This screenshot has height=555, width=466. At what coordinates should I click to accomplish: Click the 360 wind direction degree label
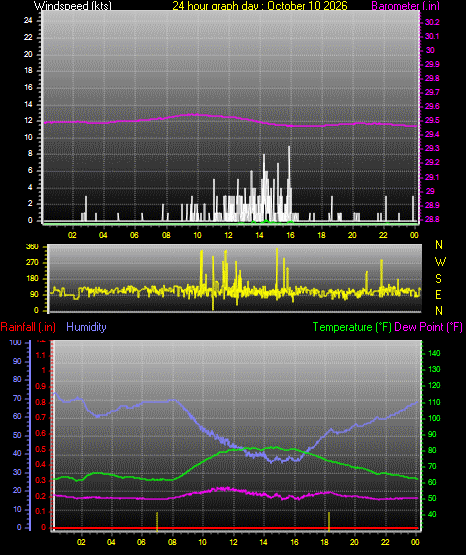click(x=32, y=247)
